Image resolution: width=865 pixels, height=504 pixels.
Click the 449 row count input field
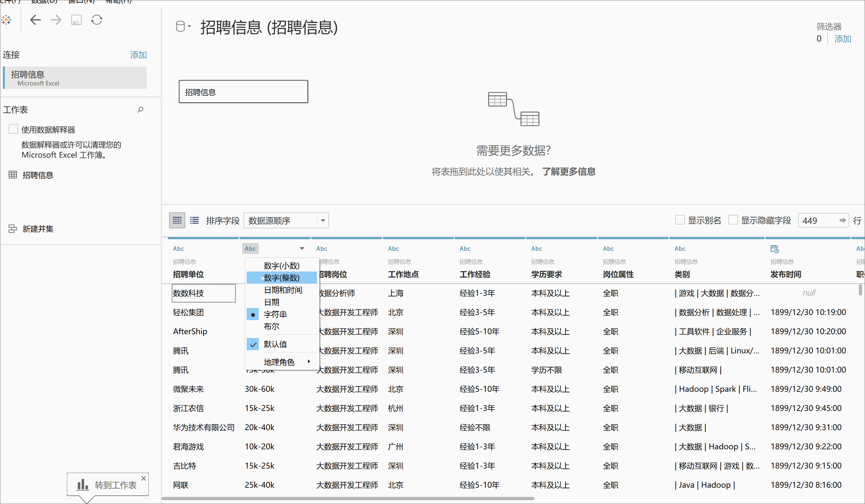tap(817, 221)
